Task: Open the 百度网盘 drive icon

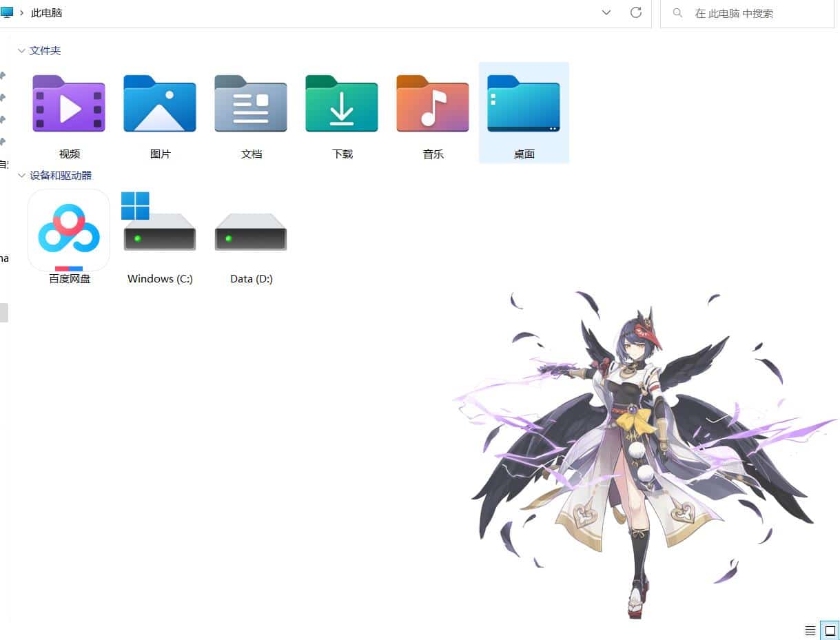Action: coord(69,230)
